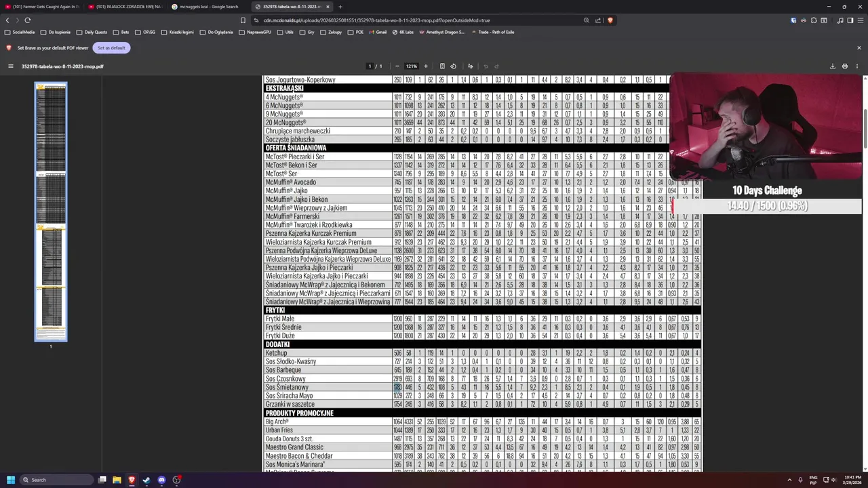Click Set as default button
This screenshot has width=868, height=488.
[x=111, y=47]
